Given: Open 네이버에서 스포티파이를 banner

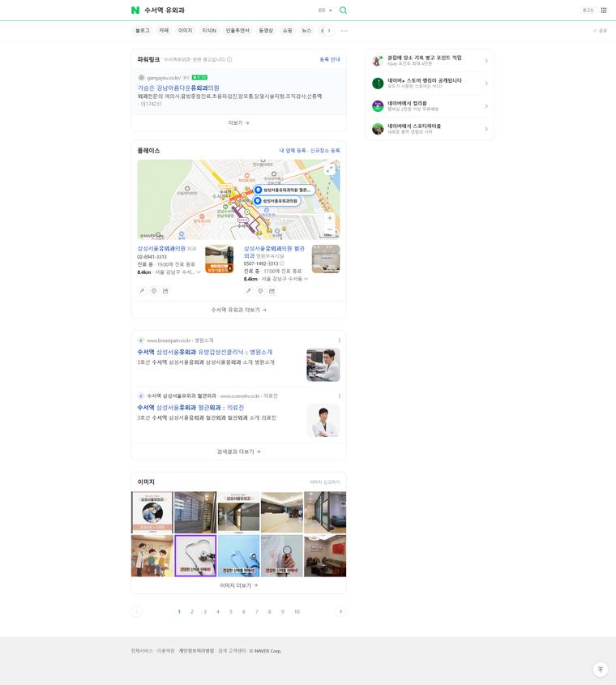Looking at the screenshot, I should 430,128.
